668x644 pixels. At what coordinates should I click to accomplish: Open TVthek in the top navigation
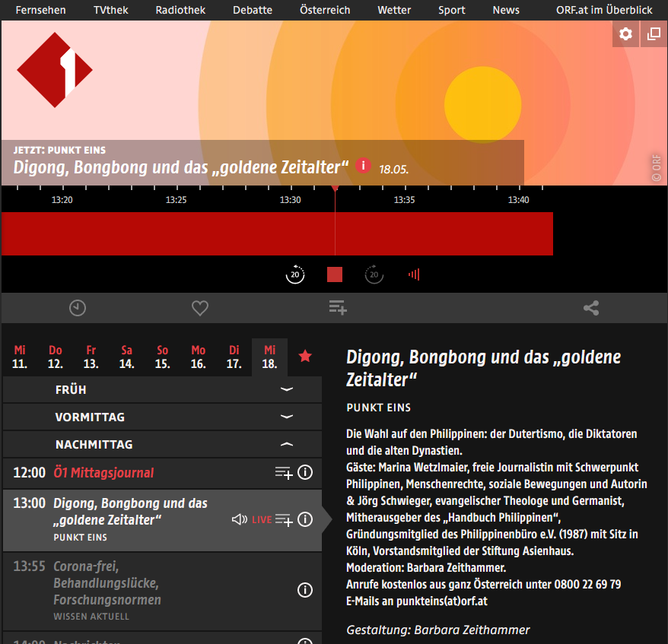(111, 10)
